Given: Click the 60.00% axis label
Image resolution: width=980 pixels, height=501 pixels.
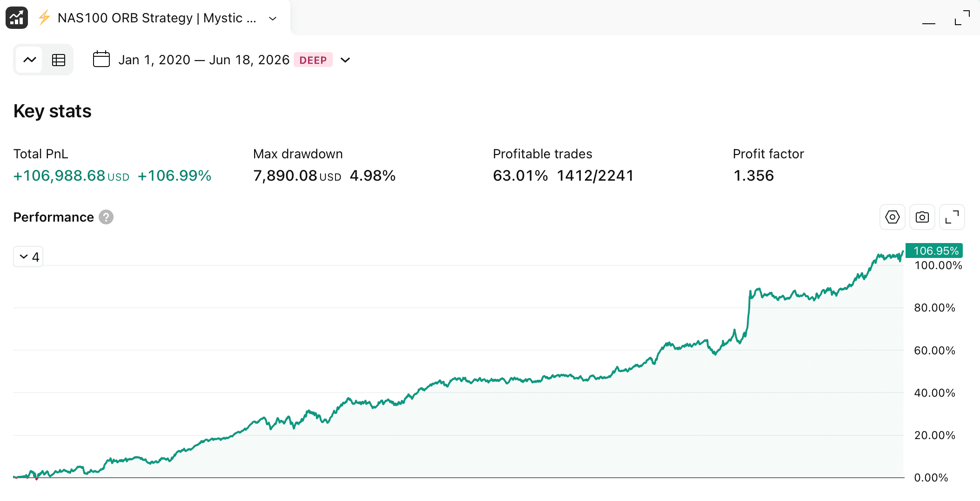Looking at the screenshot, I should pyautogui.click(x=934, y=351).
